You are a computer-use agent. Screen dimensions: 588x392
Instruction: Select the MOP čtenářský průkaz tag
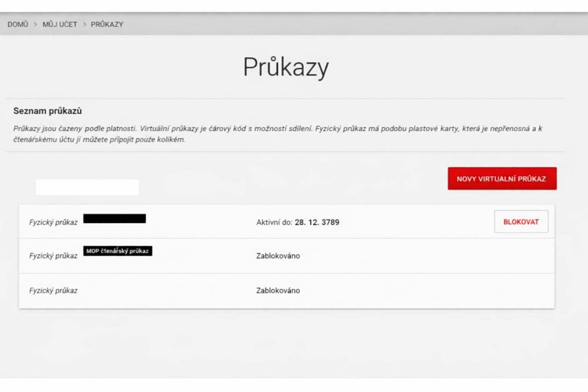[118, 251]
